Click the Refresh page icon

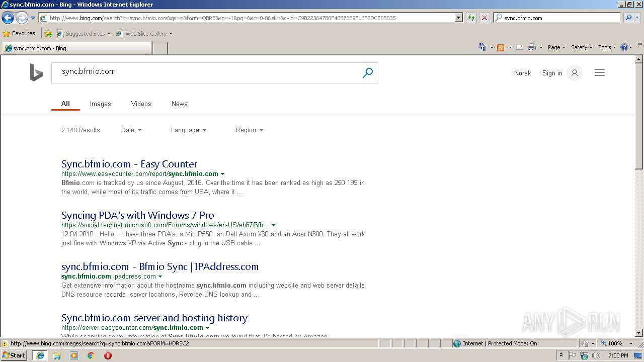pyautogui.click(x=471, y=18)
